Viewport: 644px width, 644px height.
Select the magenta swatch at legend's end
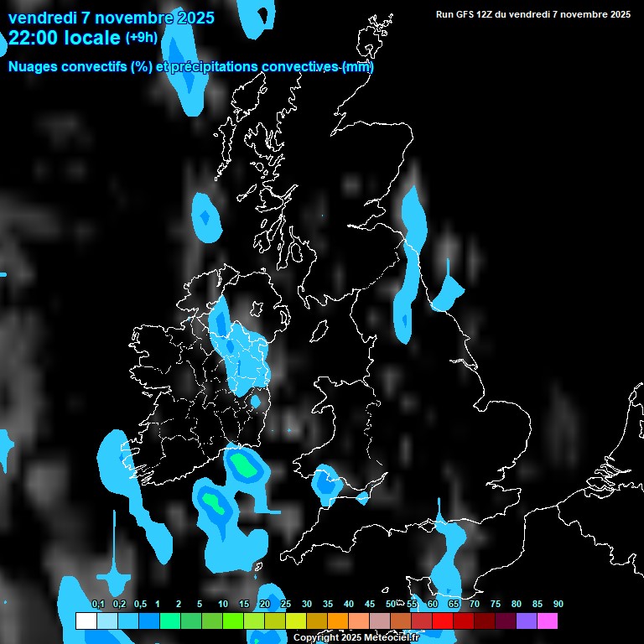coord(548,621)
